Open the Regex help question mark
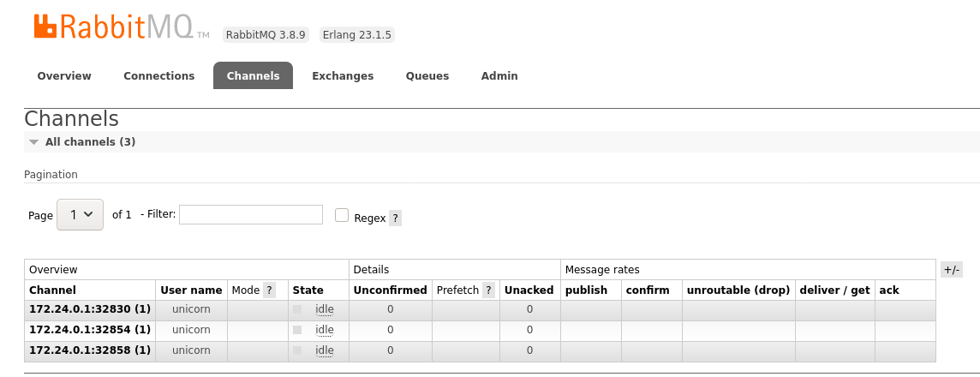Viewport: 980px width, 377px height. coord(395,218)
